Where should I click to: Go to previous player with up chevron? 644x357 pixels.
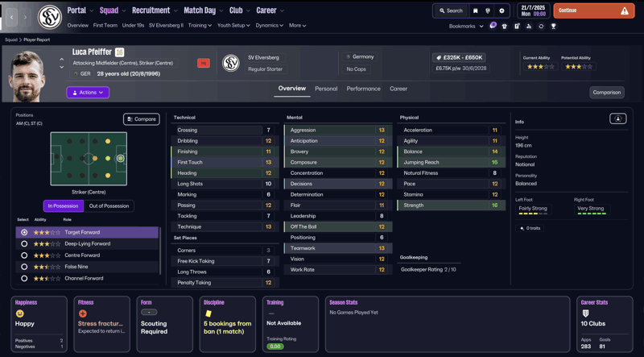click(x=62, y=60)
